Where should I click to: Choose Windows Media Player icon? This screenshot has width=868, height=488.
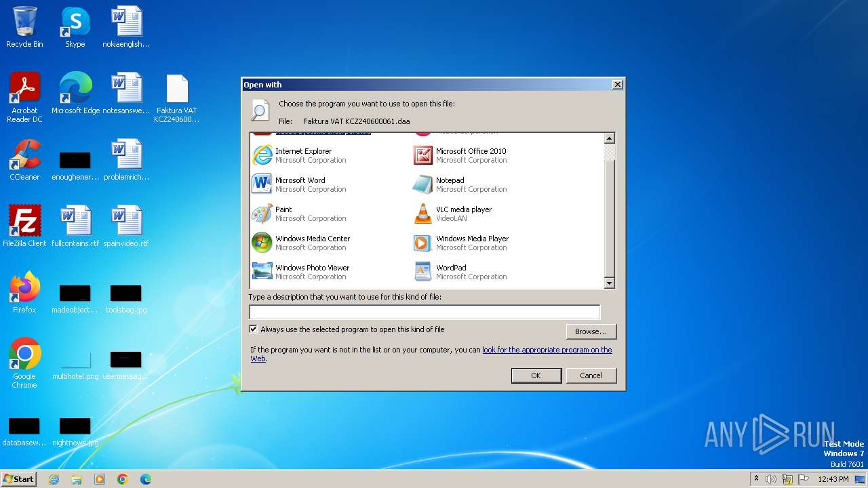click(423, 243)
